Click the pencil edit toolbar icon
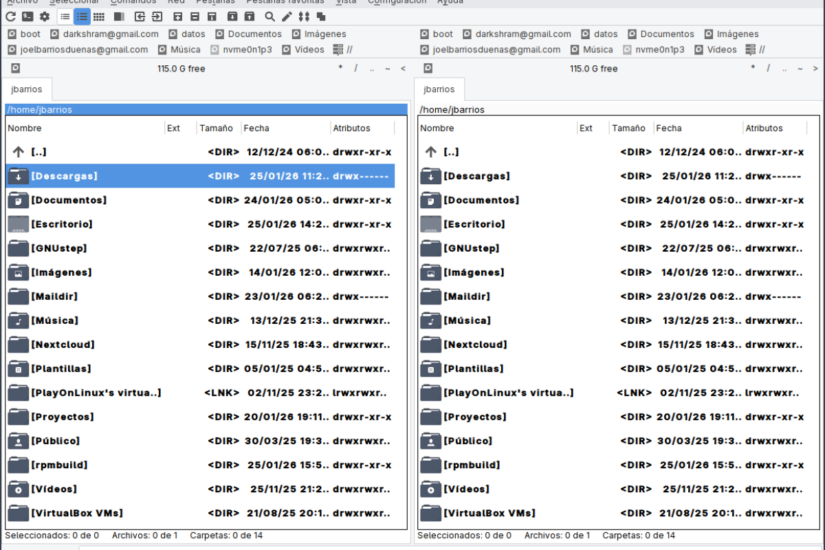 287,17
